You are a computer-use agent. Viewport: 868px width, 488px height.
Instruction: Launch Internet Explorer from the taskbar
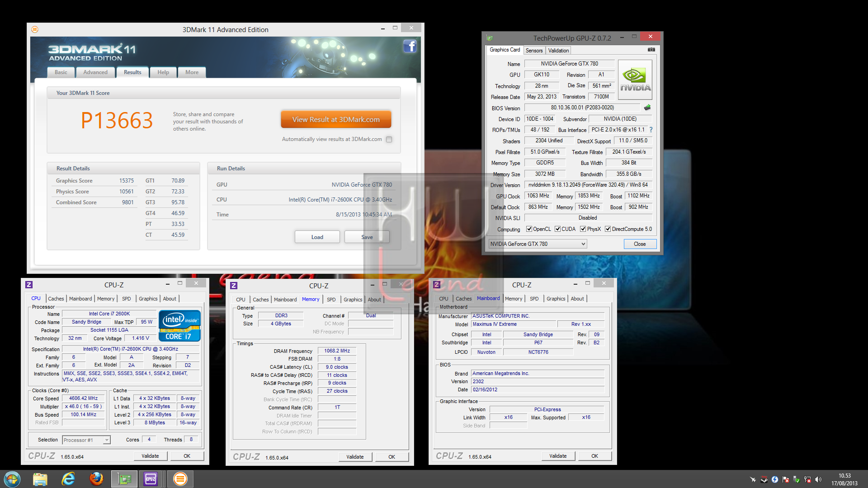coord(68,479)
